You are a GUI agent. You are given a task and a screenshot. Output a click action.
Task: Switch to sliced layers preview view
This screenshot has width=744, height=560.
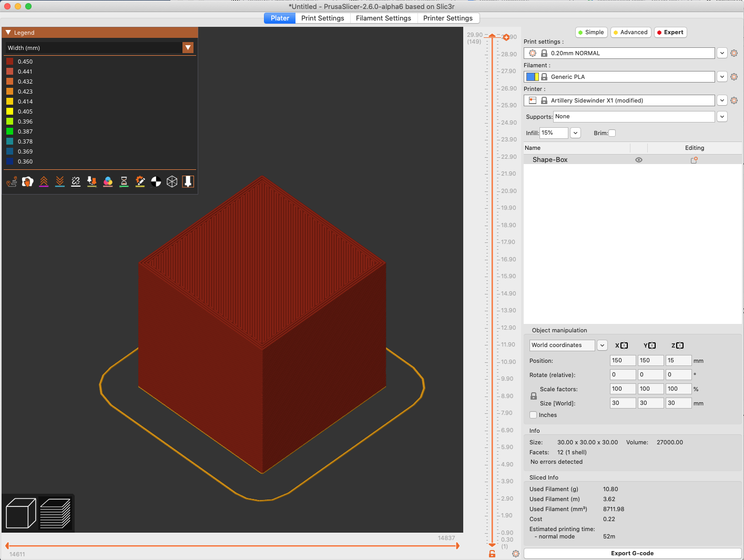click(x=55, y=513)
